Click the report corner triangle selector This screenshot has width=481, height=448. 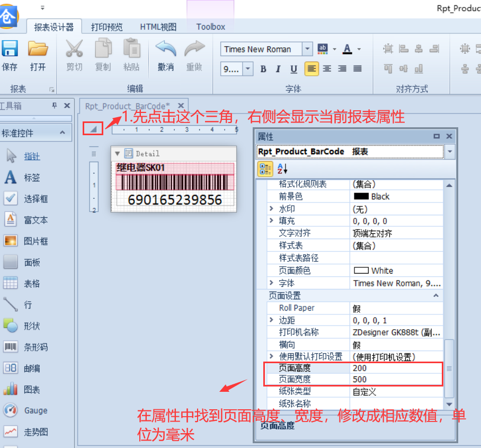[x=93, y=128]
